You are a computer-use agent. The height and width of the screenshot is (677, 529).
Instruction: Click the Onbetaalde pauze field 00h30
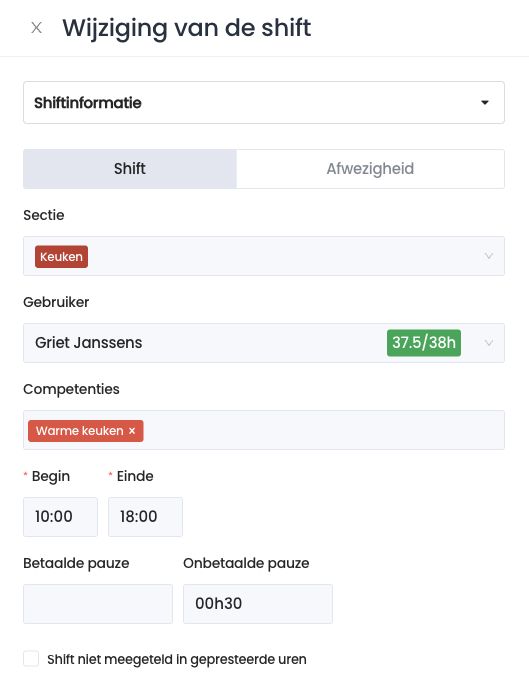258,604
